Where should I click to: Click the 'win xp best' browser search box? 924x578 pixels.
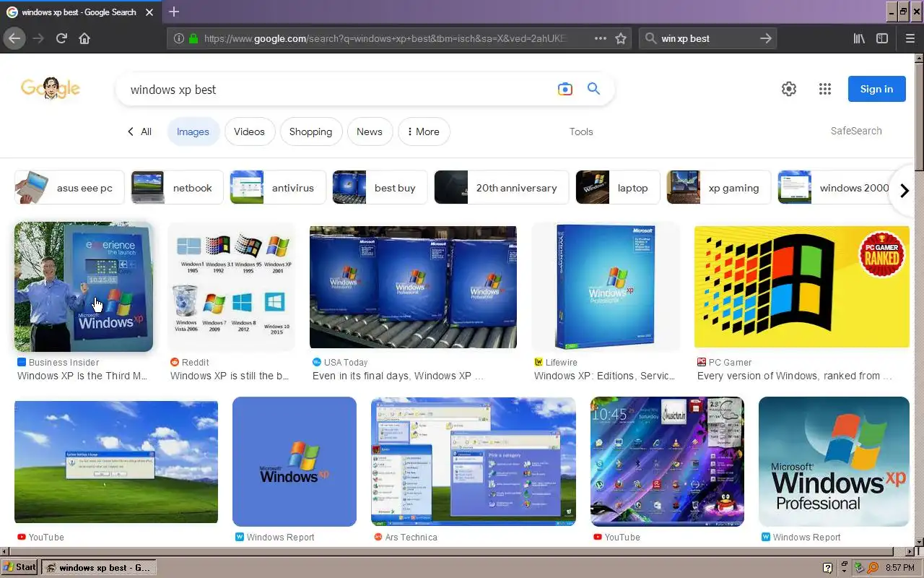click(x=707, y=38)
